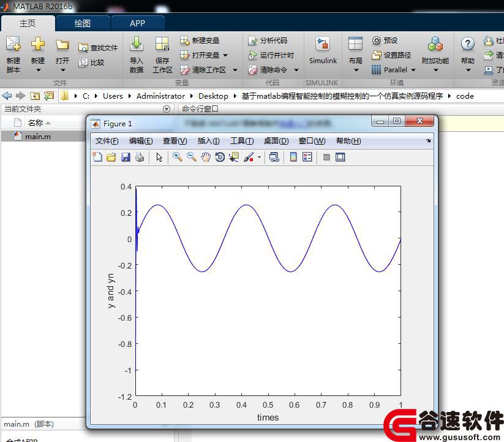Switch to the Home (主页) tab

[x=28, y=23]
